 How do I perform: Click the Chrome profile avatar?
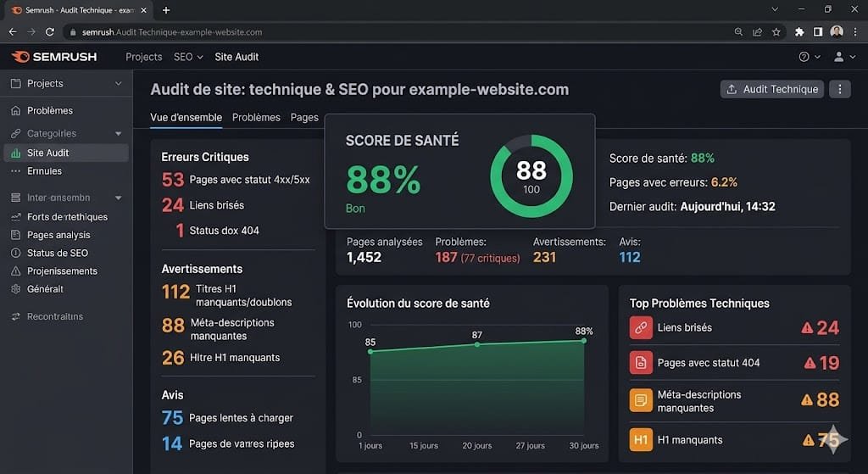coord(837,31)
